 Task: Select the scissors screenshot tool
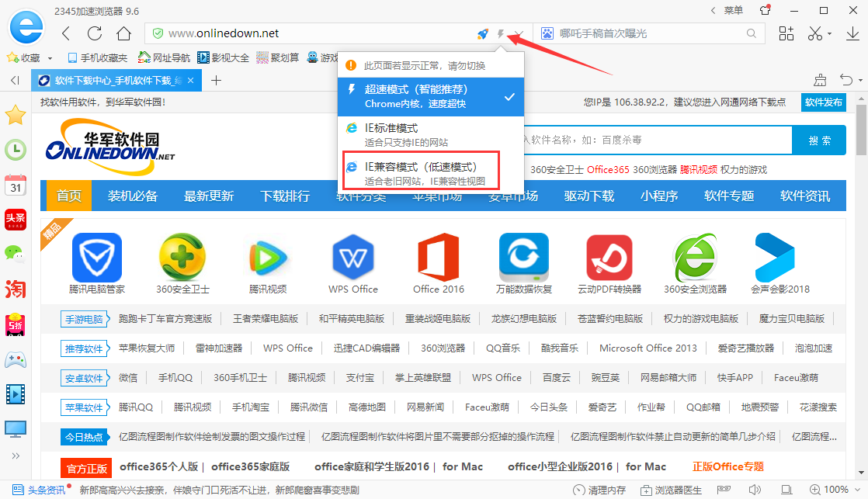tap(815, 33)
